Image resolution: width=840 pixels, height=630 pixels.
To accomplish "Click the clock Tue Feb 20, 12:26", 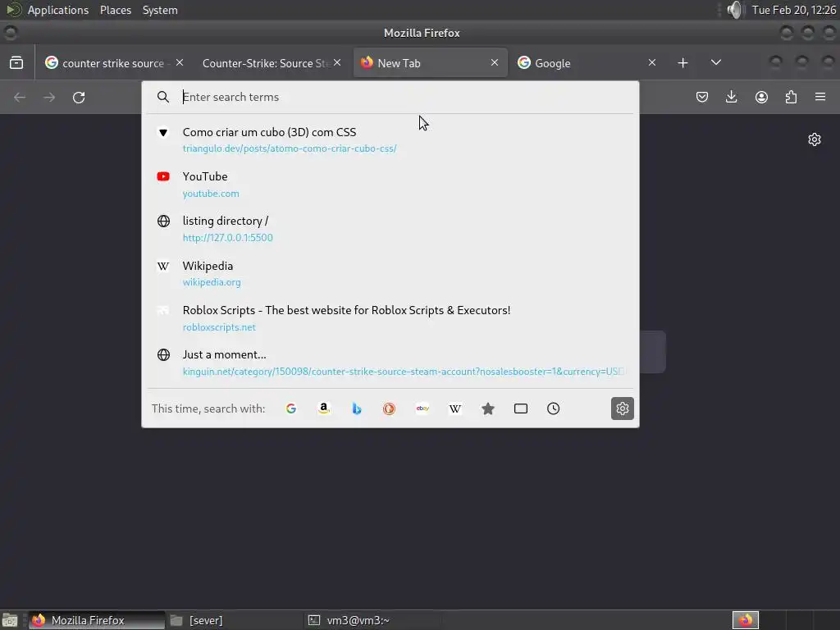I will (x=794, y=10).
